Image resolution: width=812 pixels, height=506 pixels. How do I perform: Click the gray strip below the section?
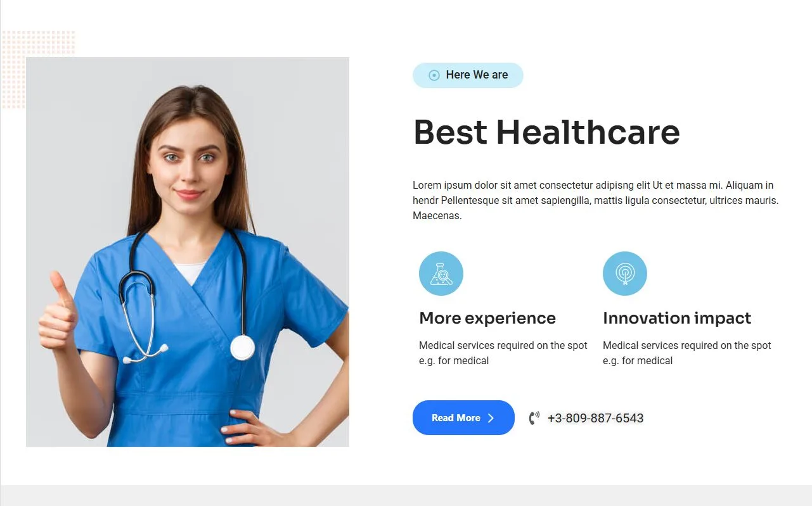coord(406,495)
